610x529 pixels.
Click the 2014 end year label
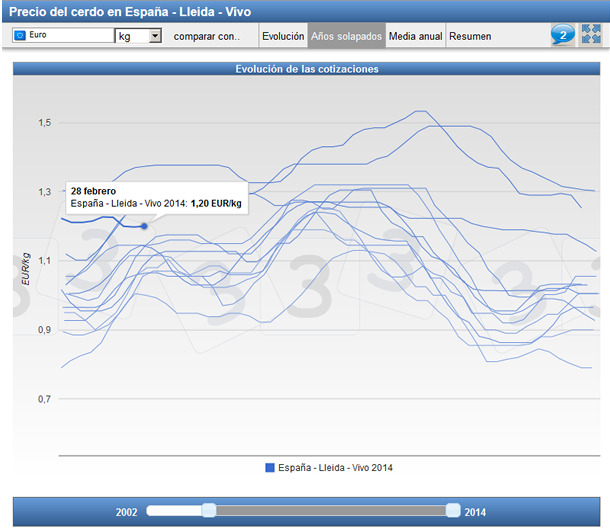(x=475, y=512)
